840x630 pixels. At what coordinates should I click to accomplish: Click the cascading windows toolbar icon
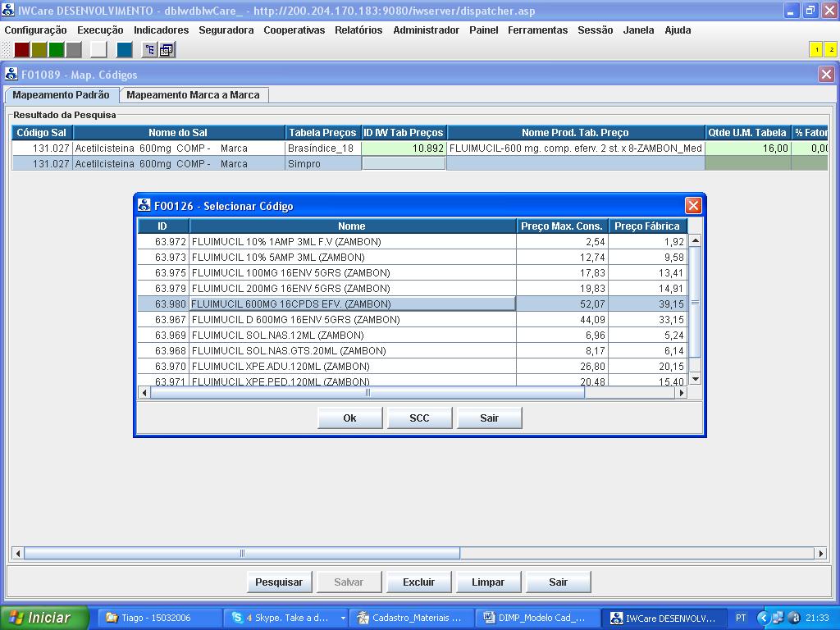click(167, 50)
